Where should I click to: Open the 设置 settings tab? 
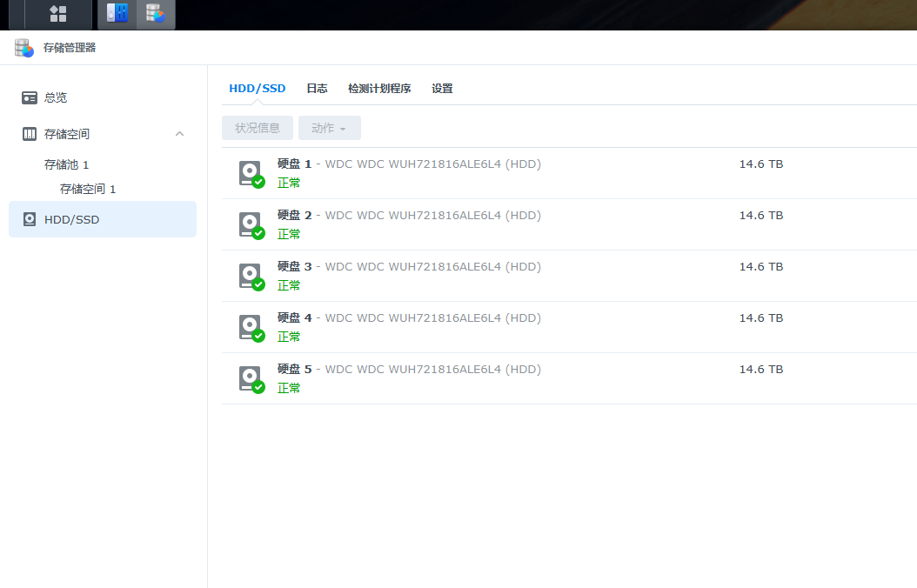point(442,88)
